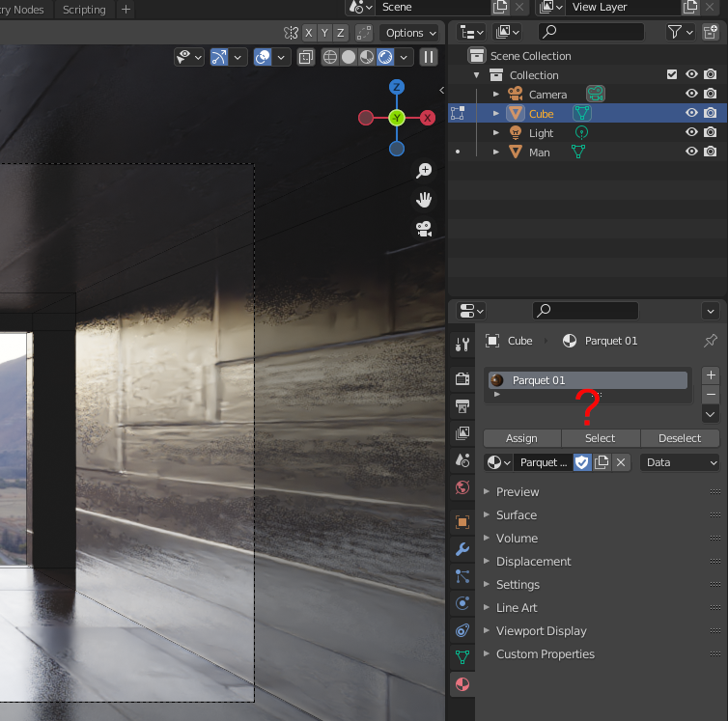Hide the Cube in viewport

click(691, 113)
